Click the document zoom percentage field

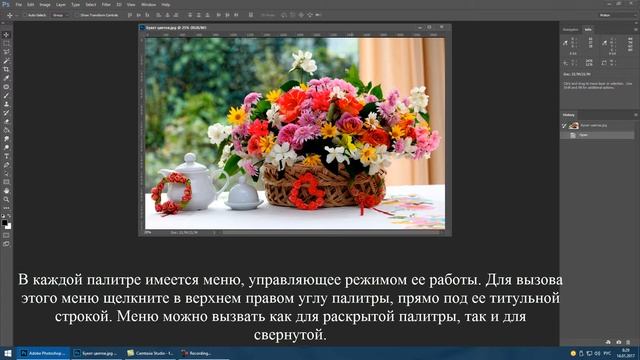click(149, 232)
